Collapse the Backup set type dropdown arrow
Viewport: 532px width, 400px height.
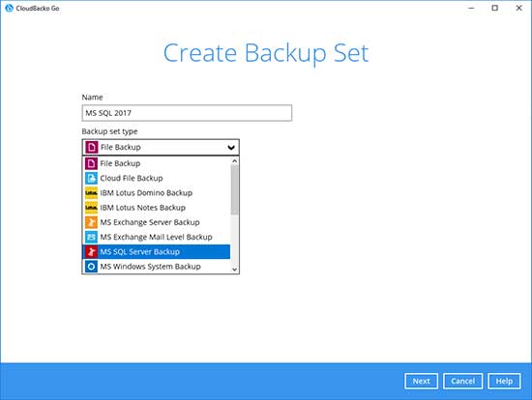231,148
